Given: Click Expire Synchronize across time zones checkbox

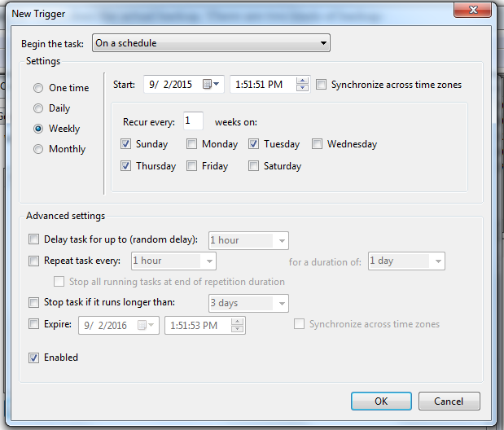Looking at the screenshot, I should pos(300,324).
